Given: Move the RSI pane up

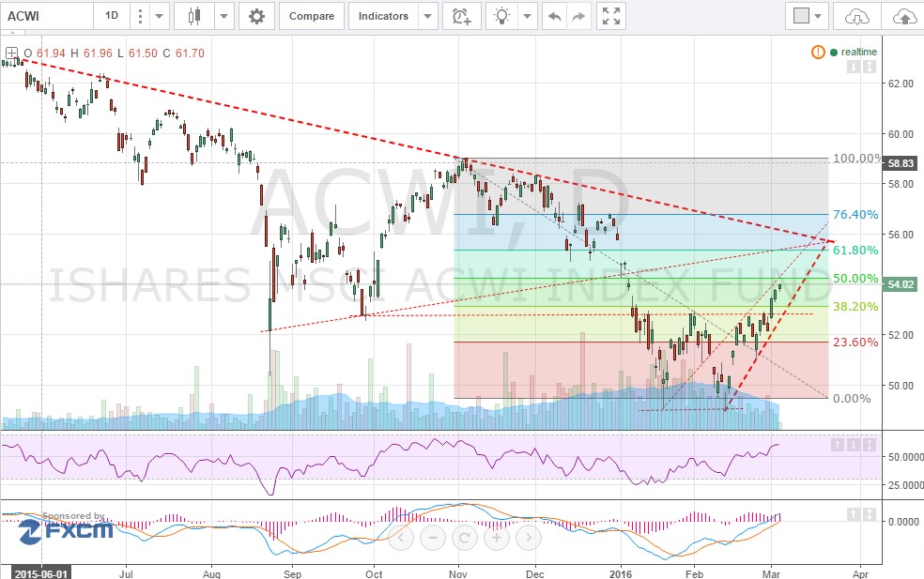Looking at the screenshot, I should click(x=838, y=445).
